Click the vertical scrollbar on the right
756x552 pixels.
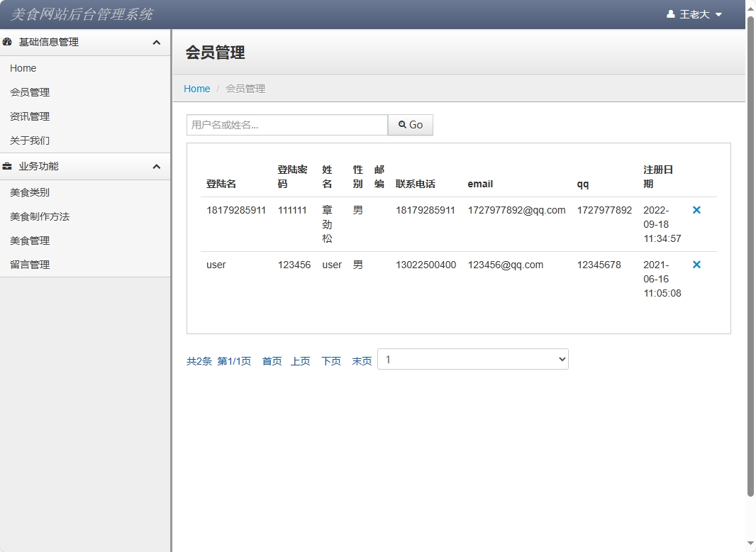click(x=750, y=255)
